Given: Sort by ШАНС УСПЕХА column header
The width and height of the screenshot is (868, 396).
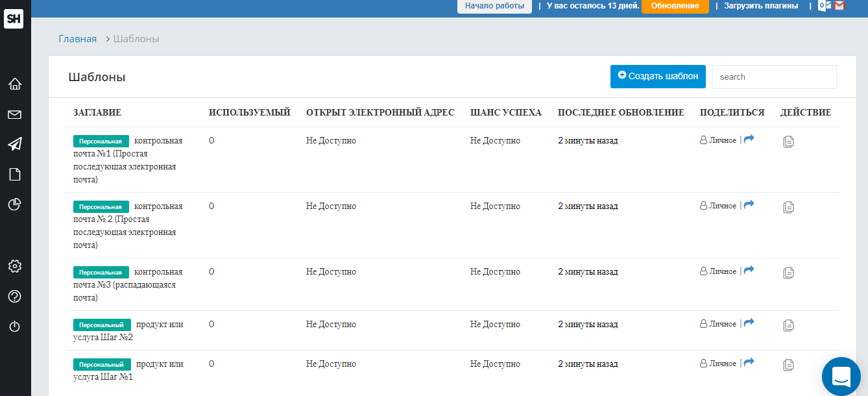Looking at the screenshot, I should (x=506, y=112).
